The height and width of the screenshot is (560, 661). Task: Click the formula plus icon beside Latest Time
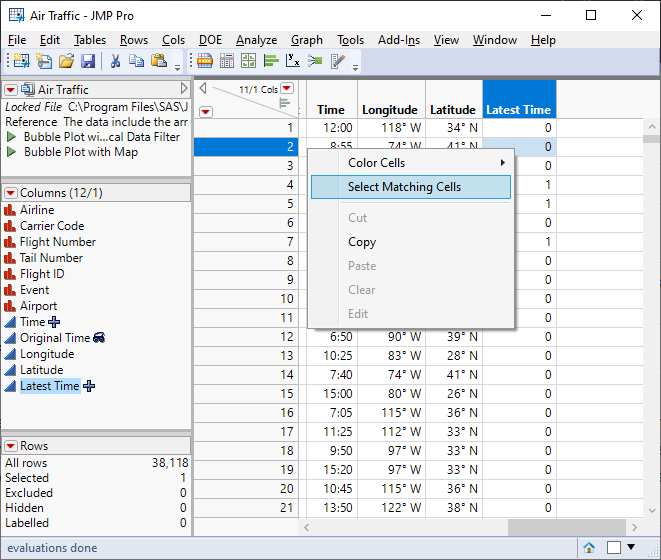point(89,386)
